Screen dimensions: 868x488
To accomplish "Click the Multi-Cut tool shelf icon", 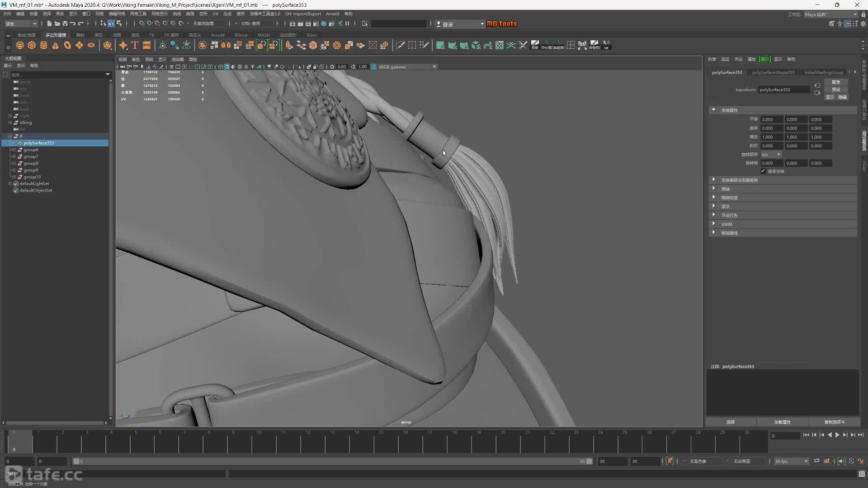I will [x=400, y=45].
